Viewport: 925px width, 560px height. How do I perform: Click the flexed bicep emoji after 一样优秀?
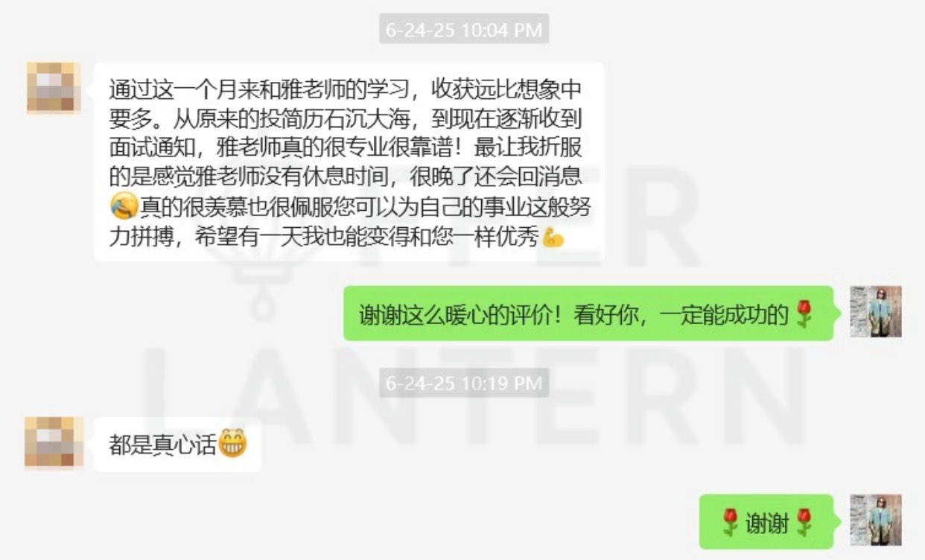point(553,238)
